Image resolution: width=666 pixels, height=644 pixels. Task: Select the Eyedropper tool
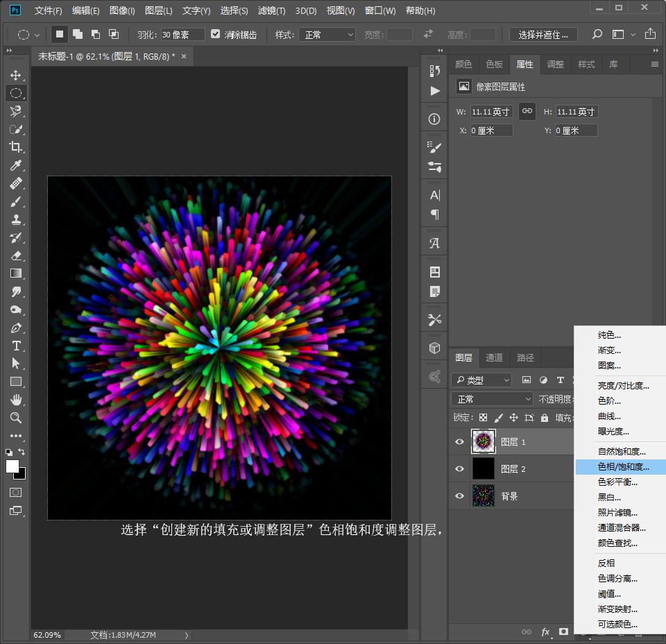click(15, 165)
